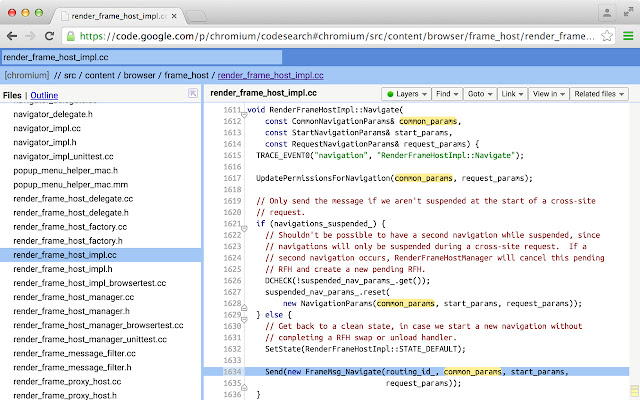Select the Files panel tab
Screen dimensions: 640x400
click(x=12, y=95)
